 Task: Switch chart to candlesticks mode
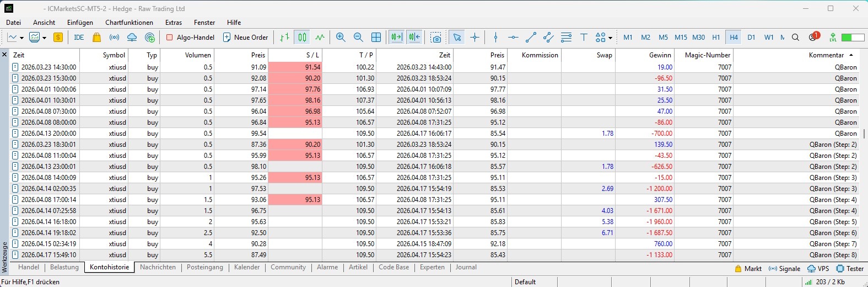pos(302,38)
